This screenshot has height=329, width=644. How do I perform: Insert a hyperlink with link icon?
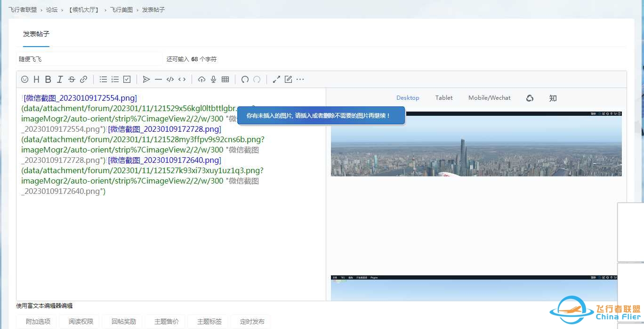pyautogui.click(x=83, y=80)
